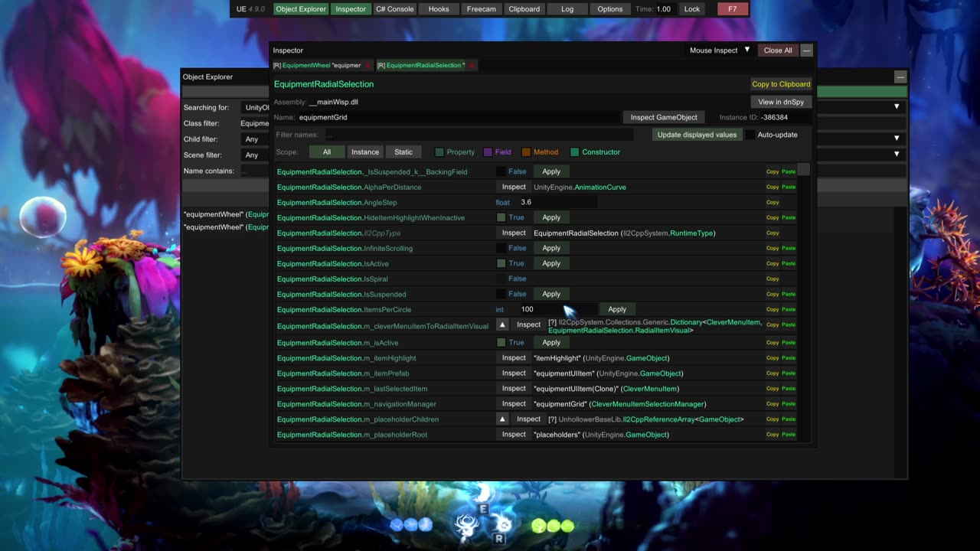
Task: Enable the Auto-update checkbox
Action: tap(751, 135)
